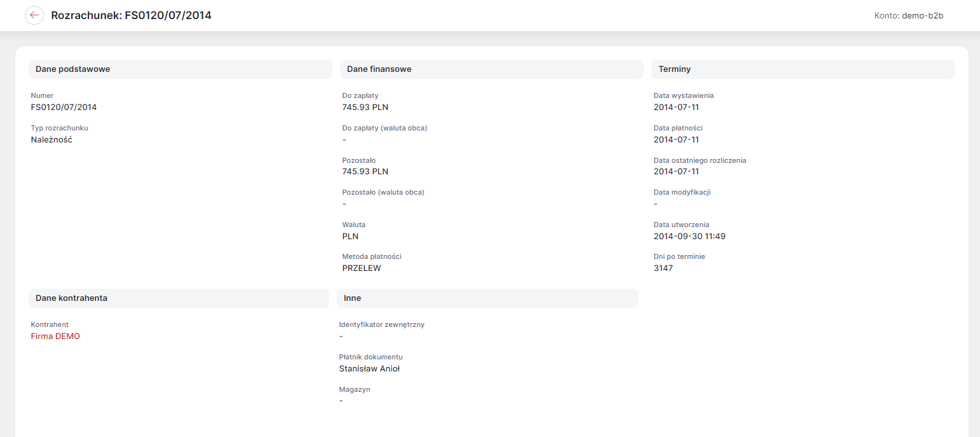The height and width of the screenshot is (437, 980).
Task: Click the payer name Stanisław Anioł
Action: (x=369, y=368)
